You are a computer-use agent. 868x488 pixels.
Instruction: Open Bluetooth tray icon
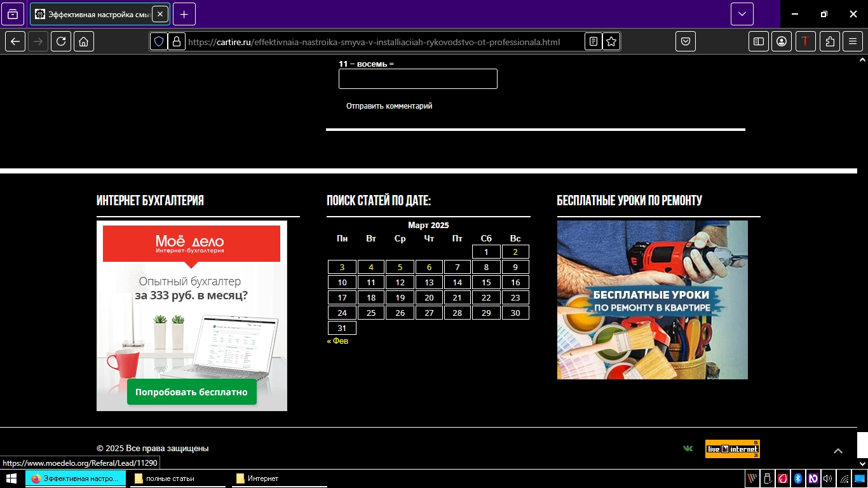tap(798, 478)
